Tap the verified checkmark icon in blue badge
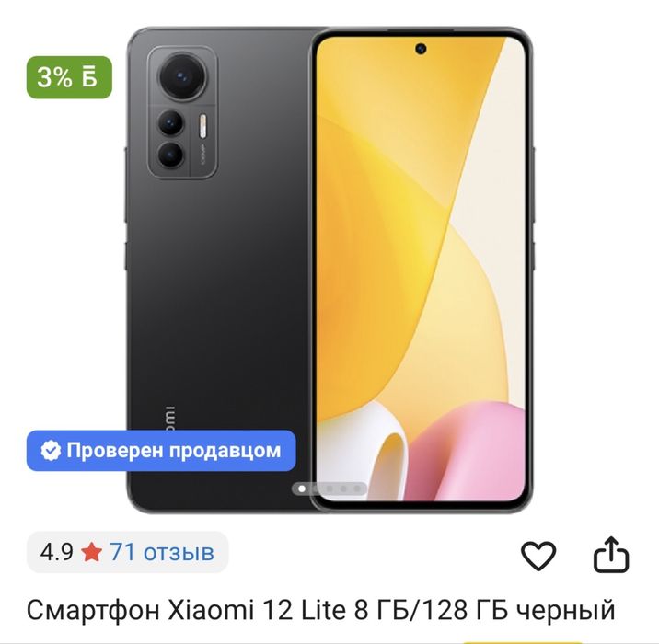Screen dimensions: 659x644 coord(51,450)
